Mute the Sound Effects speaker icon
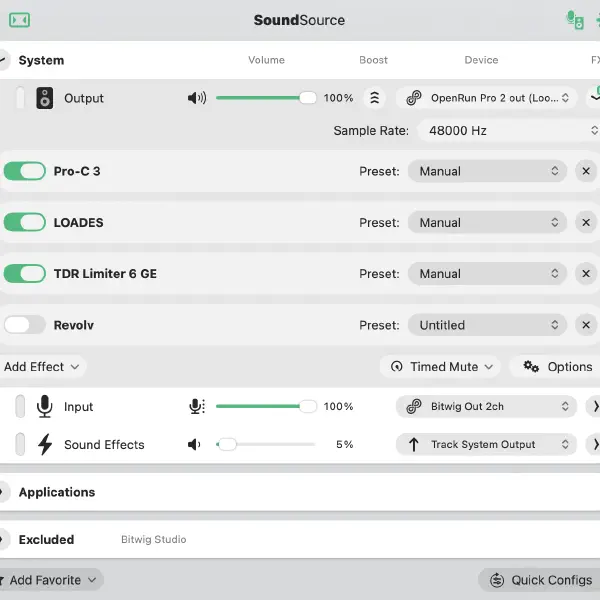Image resolution: width=600 pixels, height=600 pixels. 194,444
